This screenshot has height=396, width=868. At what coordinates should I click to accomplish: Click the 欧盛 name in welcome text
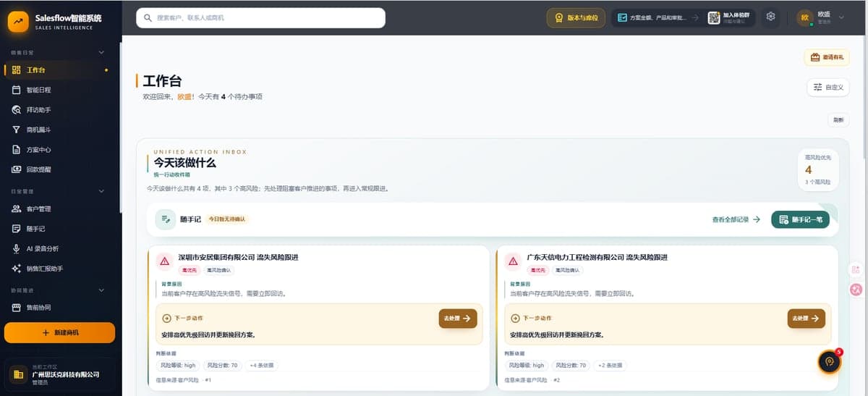click(x=184, y=96)
